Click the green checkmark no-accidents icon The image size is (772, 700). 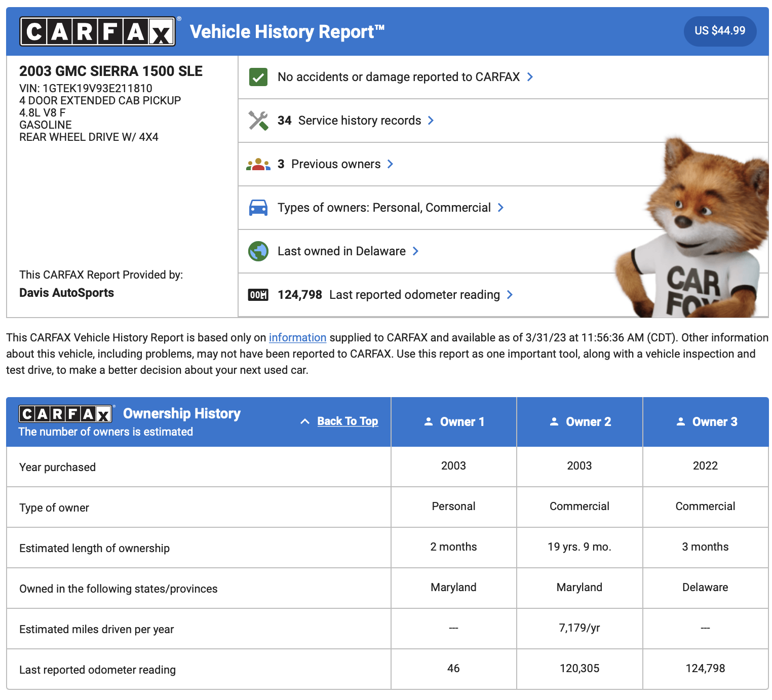(x=258, y=77)
